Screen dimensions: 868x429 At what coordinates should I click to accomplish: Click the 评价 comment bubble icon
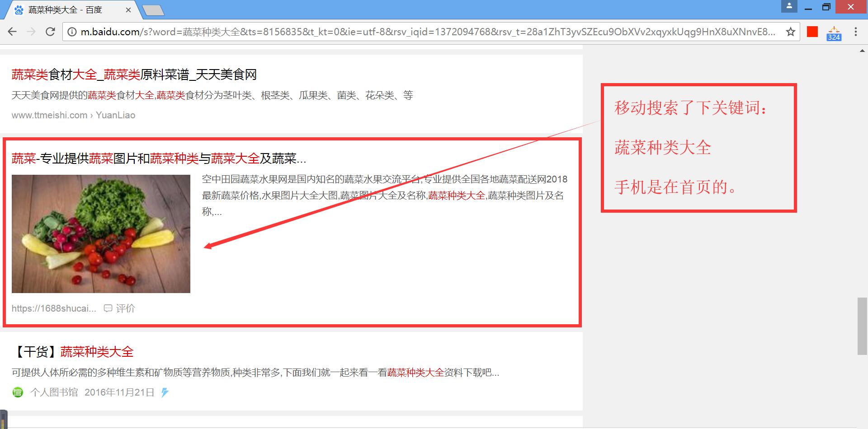pyautogui.click(x=108, y=308)
